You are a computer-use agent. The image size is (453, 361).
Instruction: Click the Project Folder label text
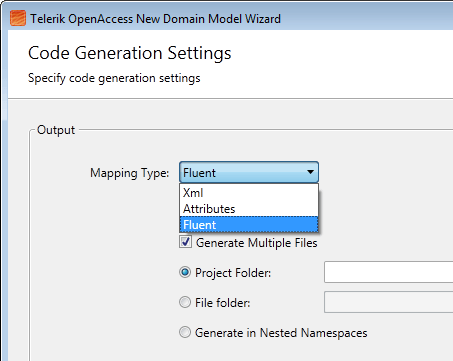[x=233, y=273]
